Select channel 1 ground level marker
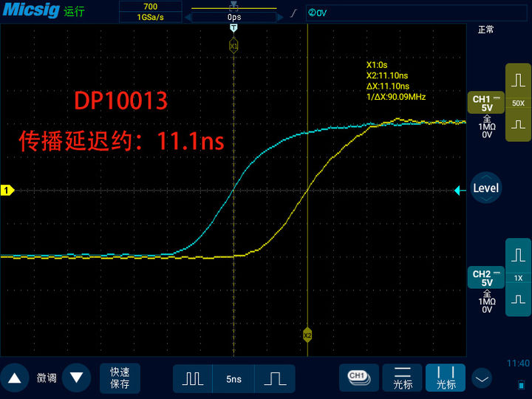 tap(7, 191)
